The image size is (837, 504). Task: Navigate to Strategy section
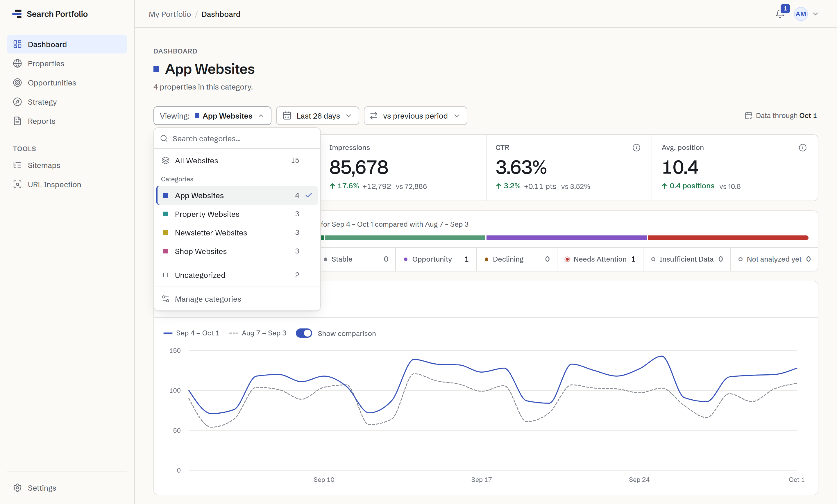coord(67,102)
